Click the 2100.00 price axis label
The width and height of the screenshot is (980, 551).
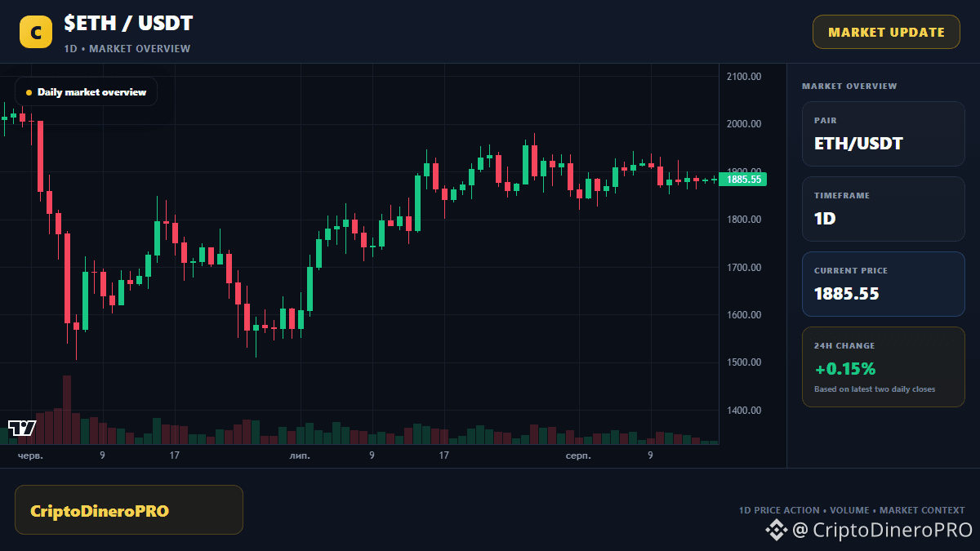[743, 77]
